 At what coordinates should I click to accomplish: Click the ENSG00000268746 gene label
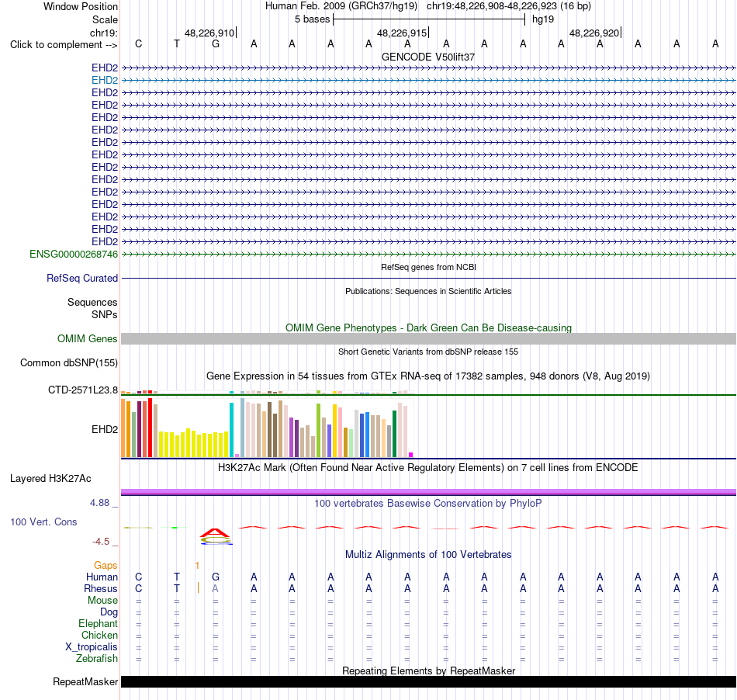(x=74, y=254)
